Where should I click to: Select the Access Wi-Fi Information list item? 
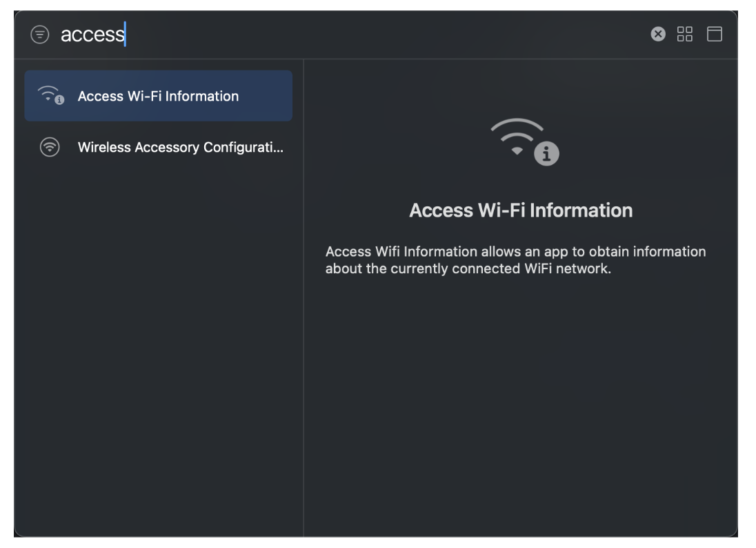coord(158,96)
